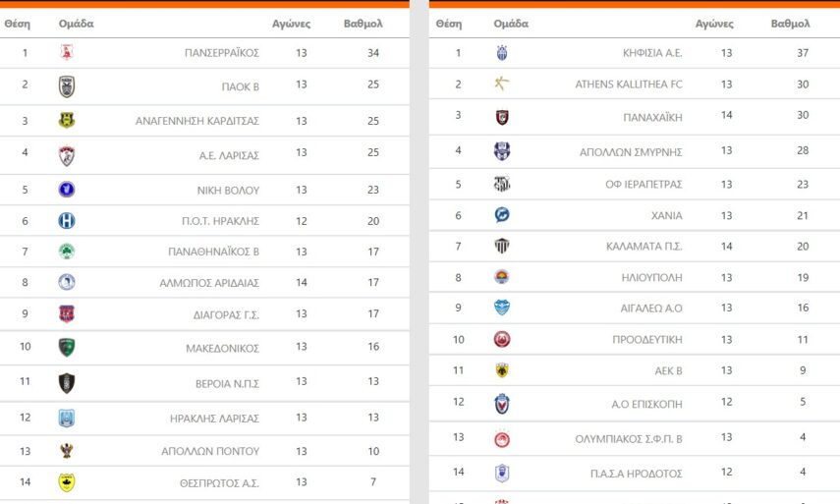Select the ΜΑΚΕΔΟΝΙΚΟΣ team name
840x504 pixels.
(222, 348)
